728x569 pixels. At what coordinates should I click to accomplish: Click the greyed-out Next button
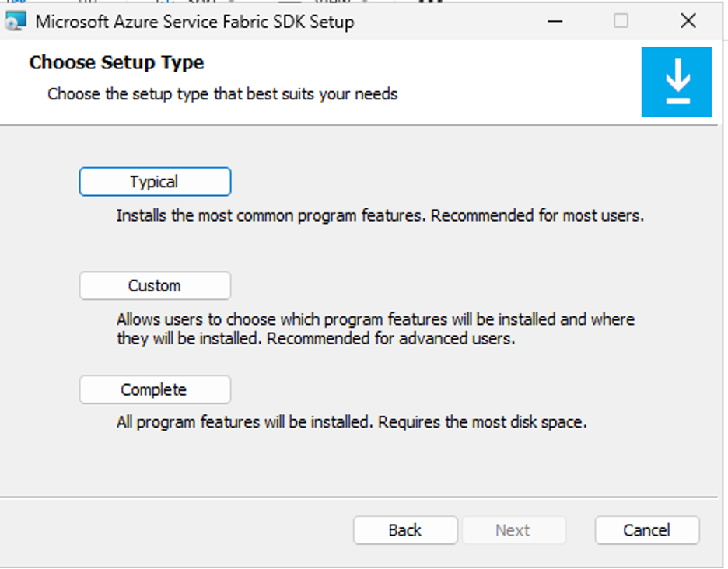(x=513, y=530)
